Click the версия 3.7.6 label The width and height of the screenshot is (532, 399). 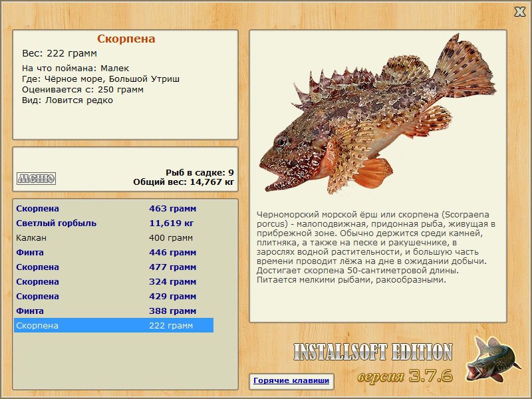[x=405, y=376]
